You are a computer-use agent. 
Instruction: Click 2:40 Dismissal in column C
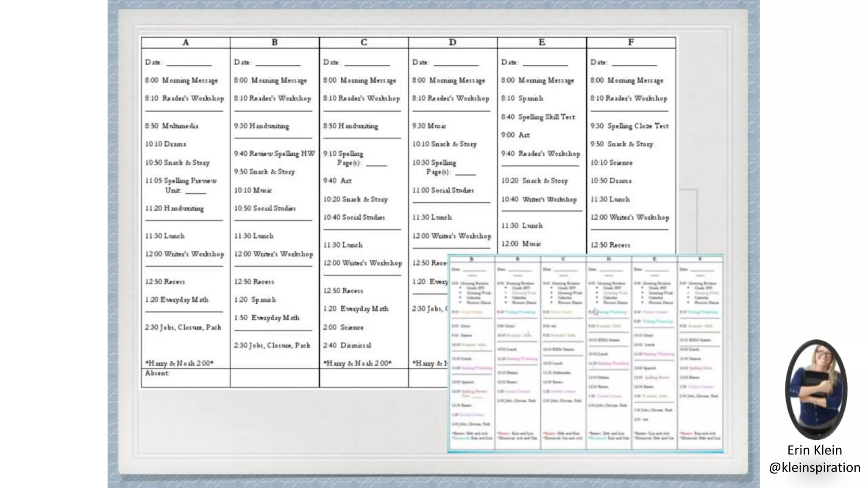(347, 345)
